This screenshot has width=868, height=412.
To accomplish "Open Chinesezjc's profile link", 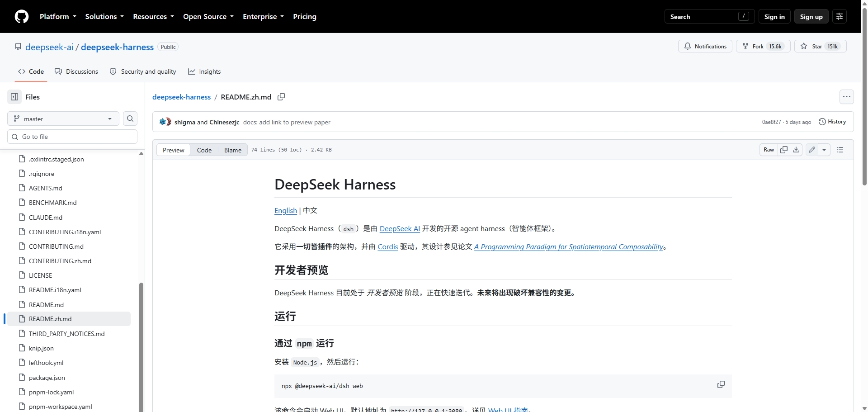I will [224, 122].
